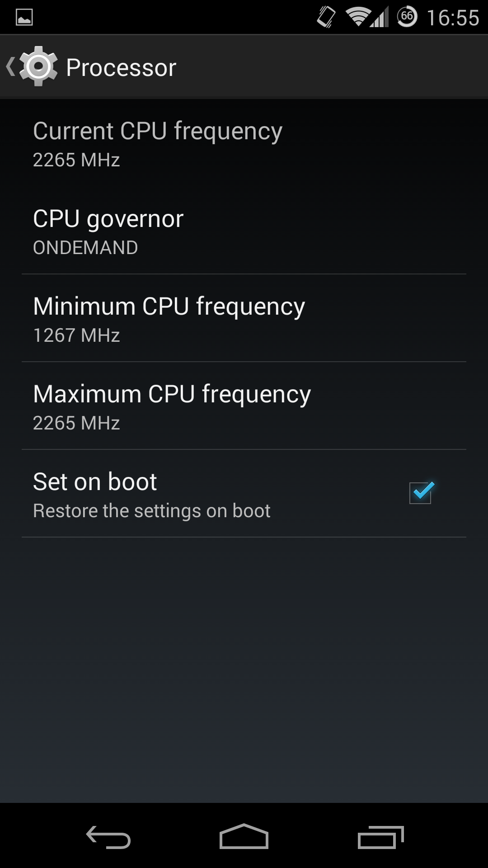Tap the settings gear icon in header
Viewport: 488px width, 868px height.
pyautogui.click(x=38, y=66)
